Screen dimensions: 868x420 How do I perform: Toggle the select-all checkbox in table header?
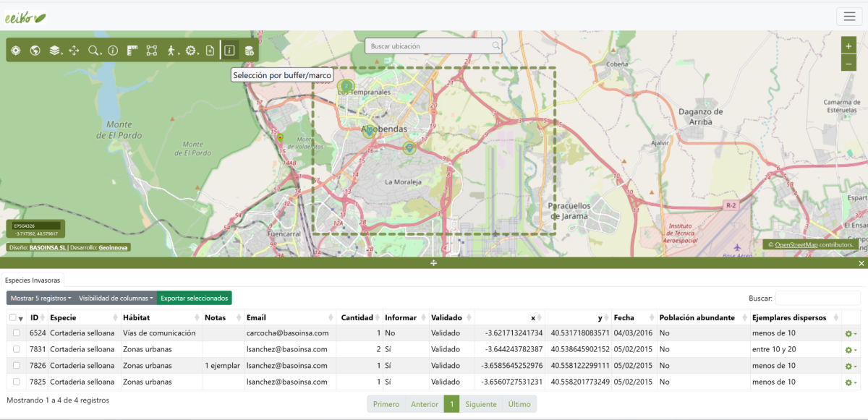[12, 317]
